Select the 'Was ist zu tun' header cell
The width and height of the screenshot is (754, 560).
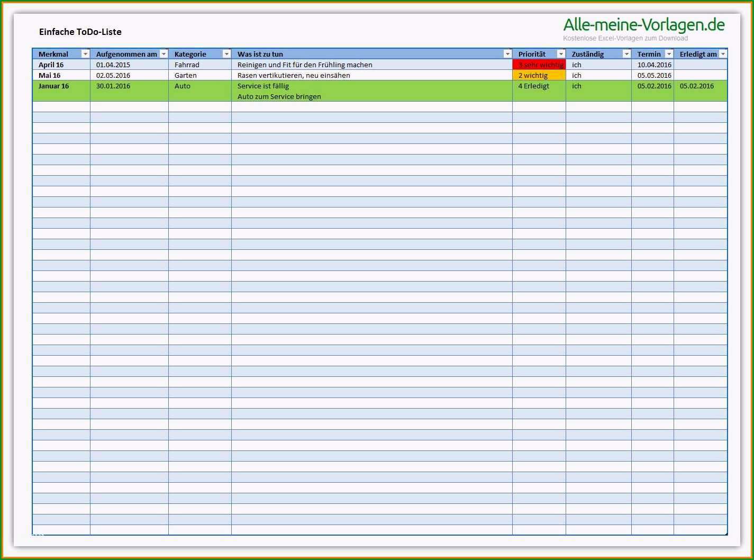(372, 54)
